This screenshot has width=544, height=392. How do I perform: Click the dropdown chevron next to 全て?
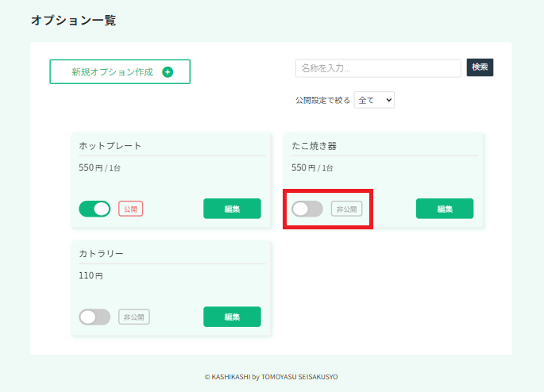pos(389,100)
